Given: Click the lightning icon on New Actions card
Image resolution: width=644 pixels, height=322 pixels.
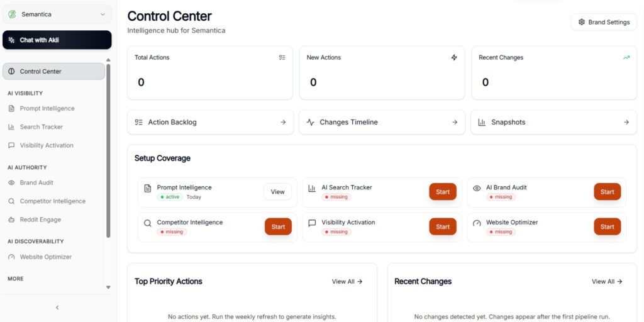Looking at the screenshot, I should click(x=454, y=57).
